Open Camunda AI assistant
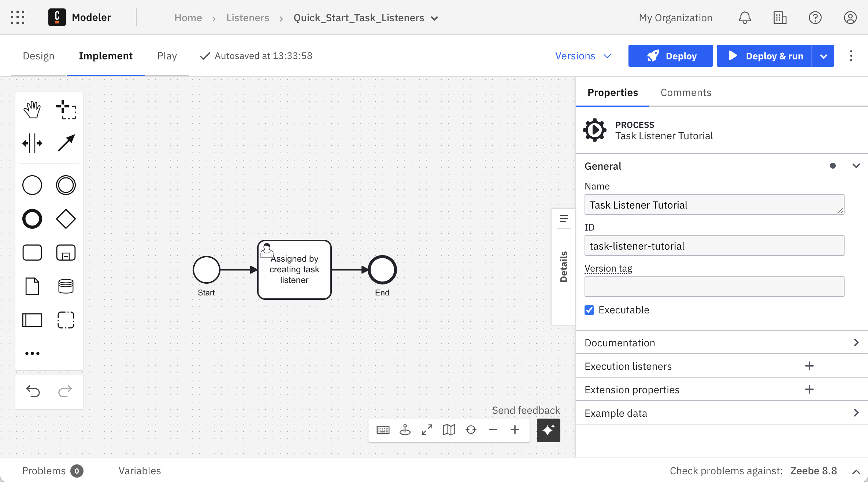868x482 pixels. 548,430
